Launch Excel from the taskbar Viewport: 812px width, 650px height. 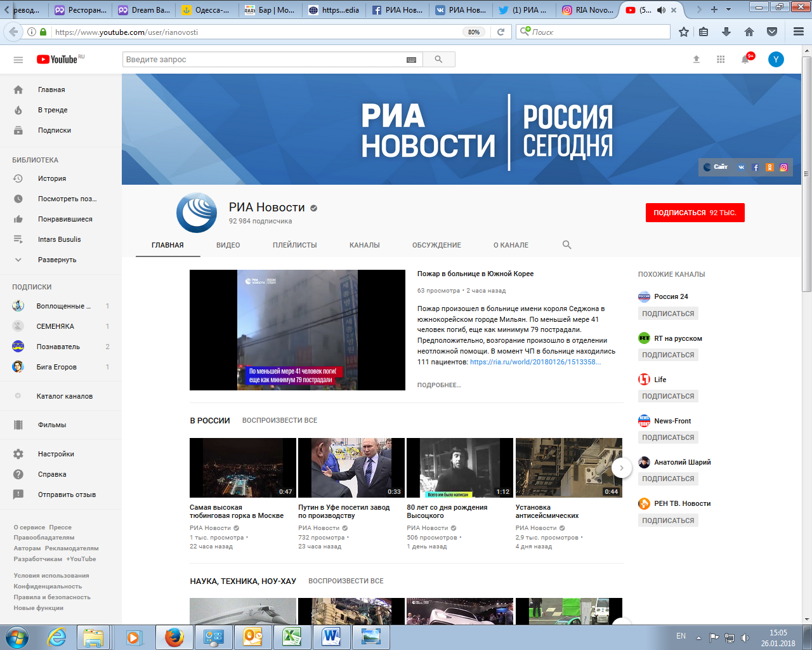pos(292,637)
